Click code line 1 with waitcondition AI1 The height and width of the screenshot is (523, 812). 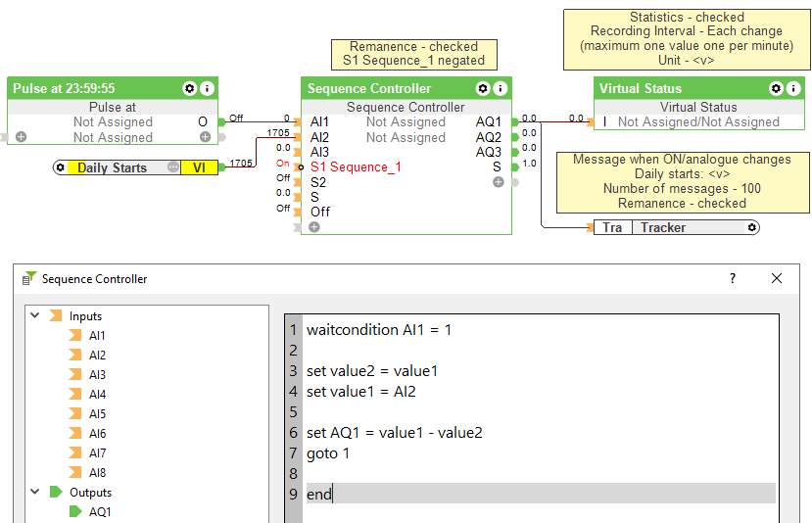coord(379,330)
